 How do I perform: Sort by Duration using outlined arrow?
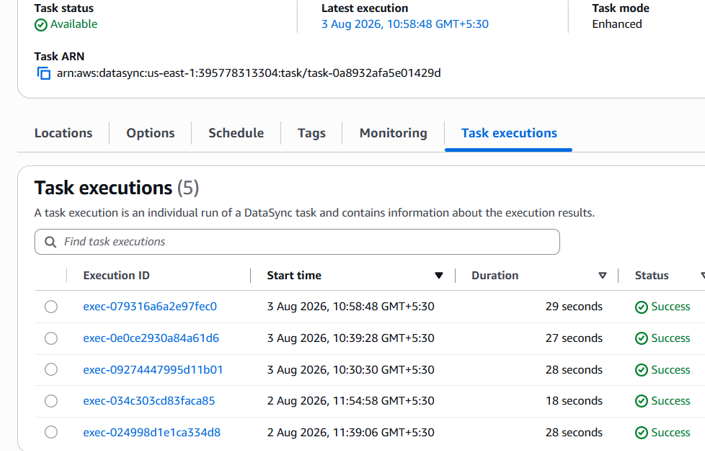602,276
